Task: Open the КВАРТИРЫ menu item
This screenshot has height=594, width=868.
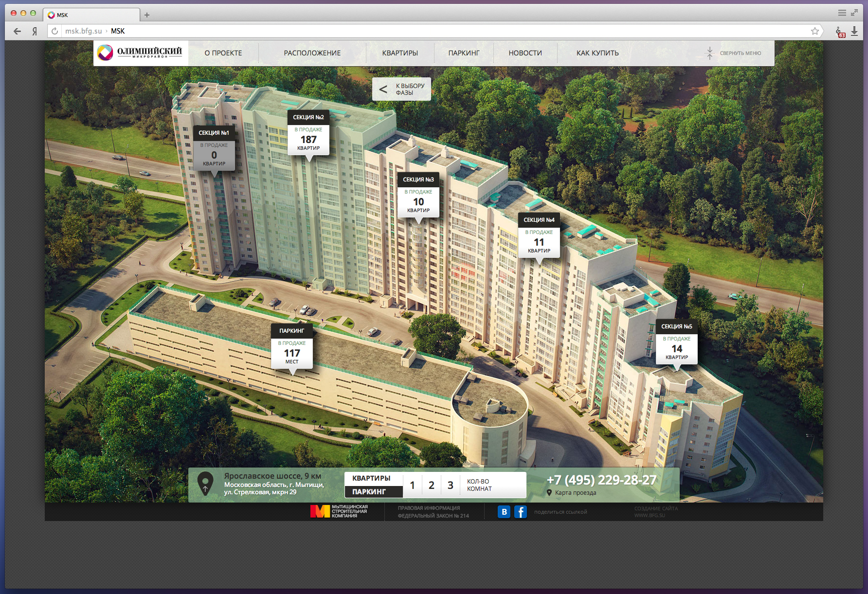Action: [400, 53]
